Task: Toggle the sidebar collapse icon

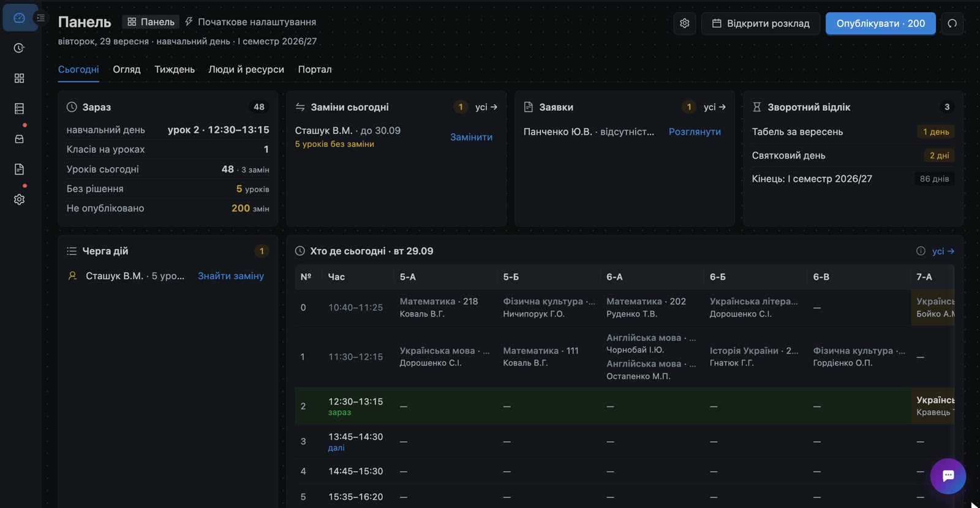Action: tap(41, 18)
